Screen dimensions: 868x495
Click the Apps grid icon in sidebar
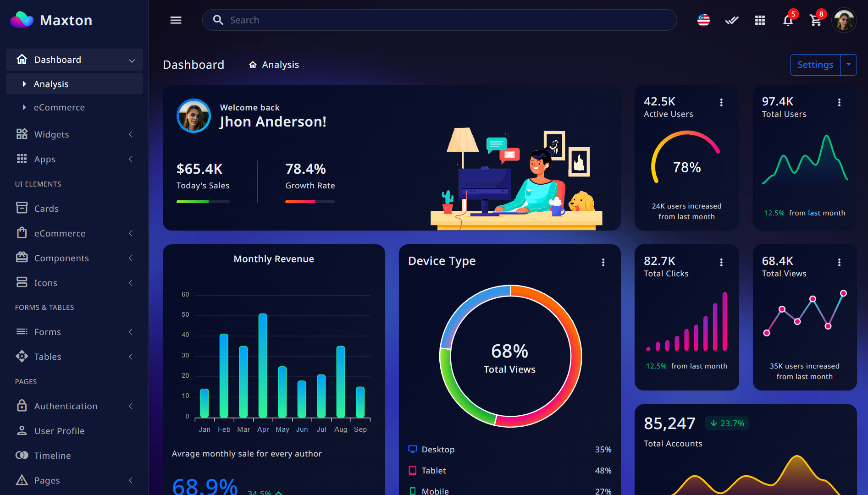click(x=22, y=159)
